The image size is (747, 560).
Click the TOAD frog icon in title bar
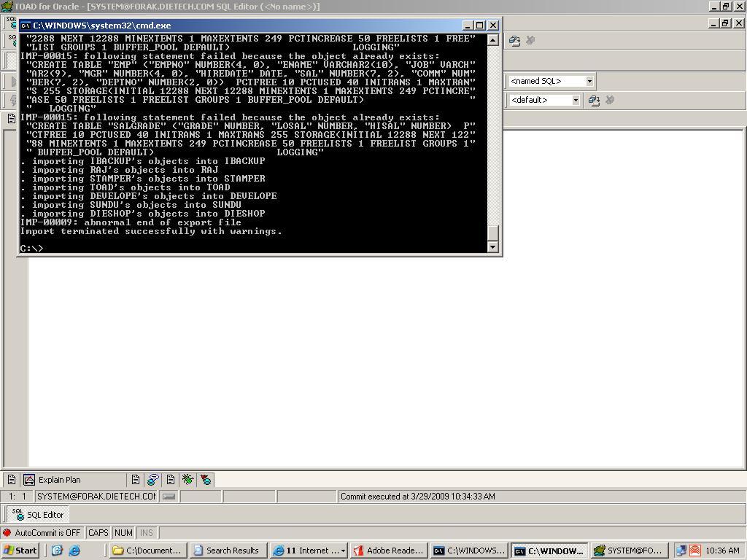point(7,6)
